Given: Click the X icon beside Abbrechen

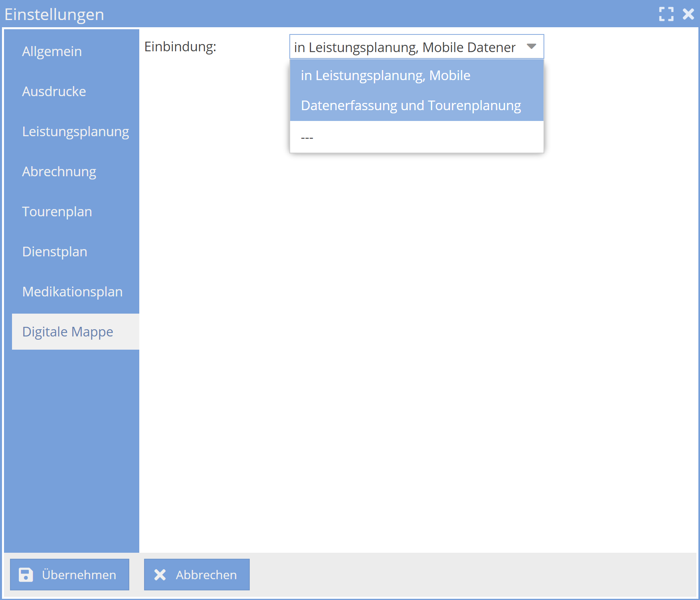Looking at the screenshot, I should (x=160, y=575).
